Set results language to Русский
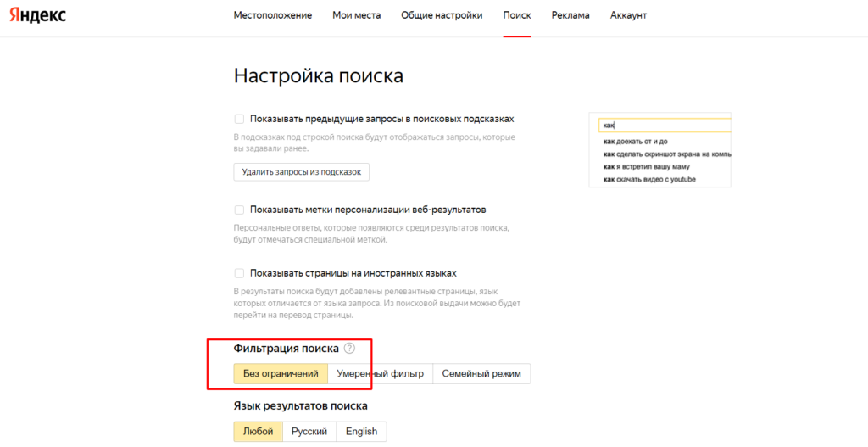Screen dimensions: 868x447 309,432
